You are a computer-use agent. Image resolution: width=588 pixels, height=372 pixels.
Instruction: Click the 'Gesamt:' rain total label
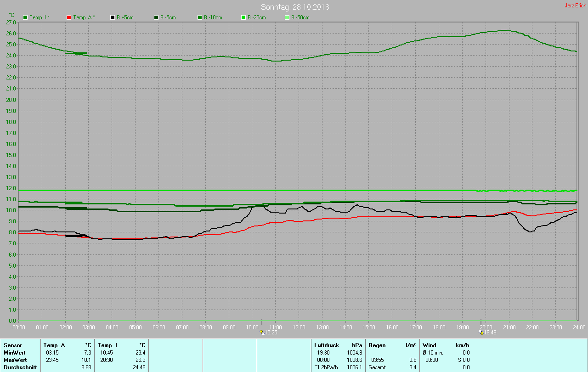pos(378,367)
